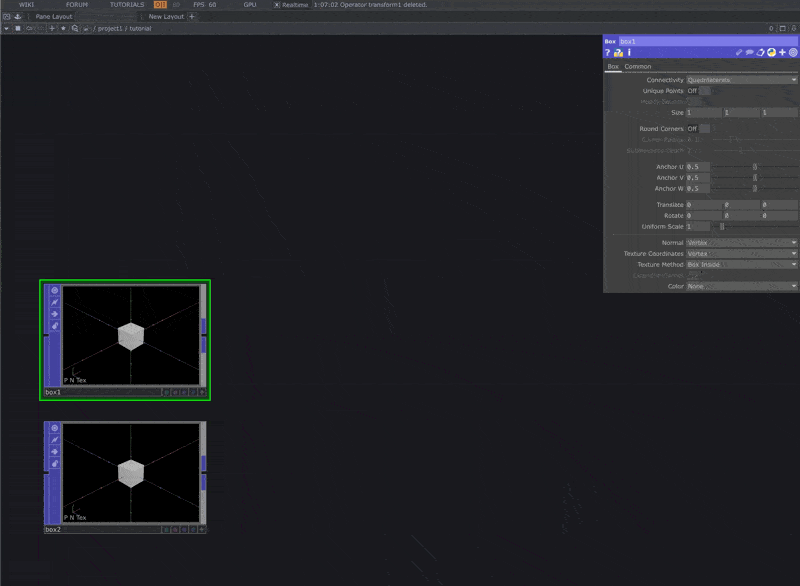The image size is (800, 586).
Task: Show operator info with the 'i' icon
Action: pos(630,53)
